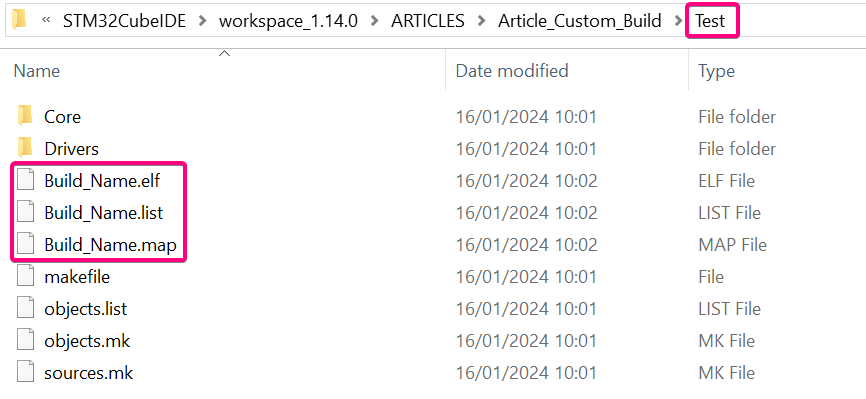
Task: Sort by the Type column header
Action: point(716,71)
